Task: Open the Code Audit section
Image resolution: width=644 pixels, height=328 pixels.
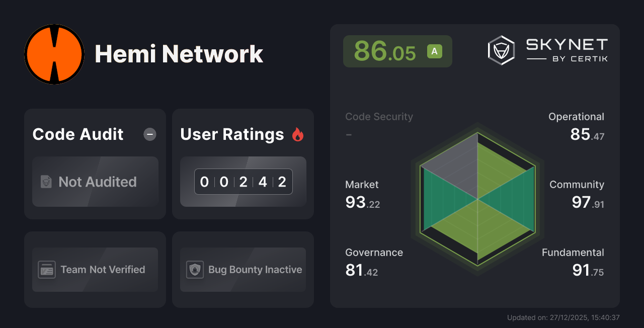Action: (77, 134)
